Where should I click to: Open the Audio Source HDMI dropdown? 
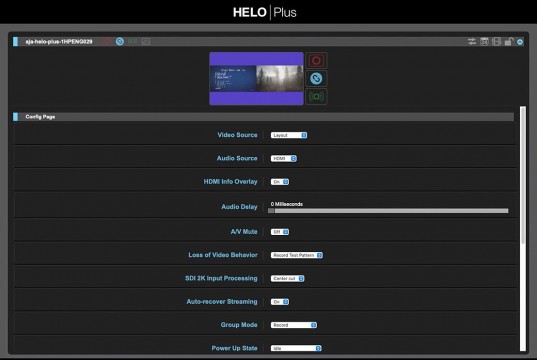[284, 159]
